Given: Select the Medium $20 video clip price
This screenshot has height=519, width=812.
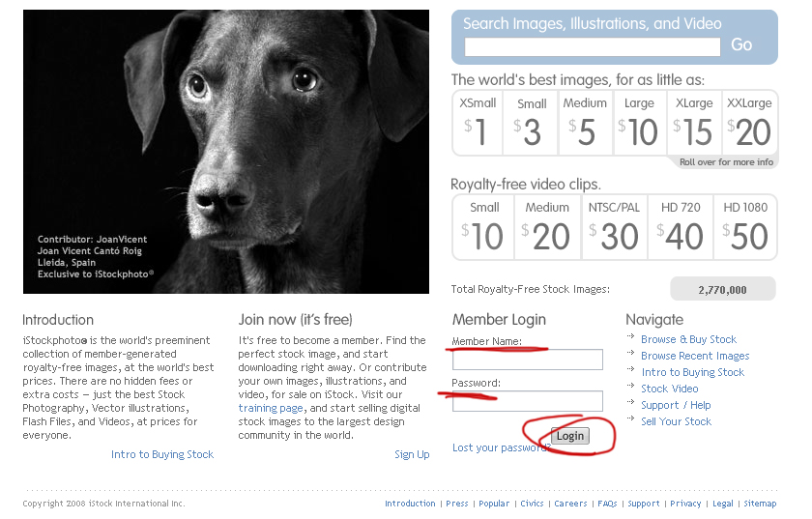Looking at the screenshot, I should [x=547, y=227].
